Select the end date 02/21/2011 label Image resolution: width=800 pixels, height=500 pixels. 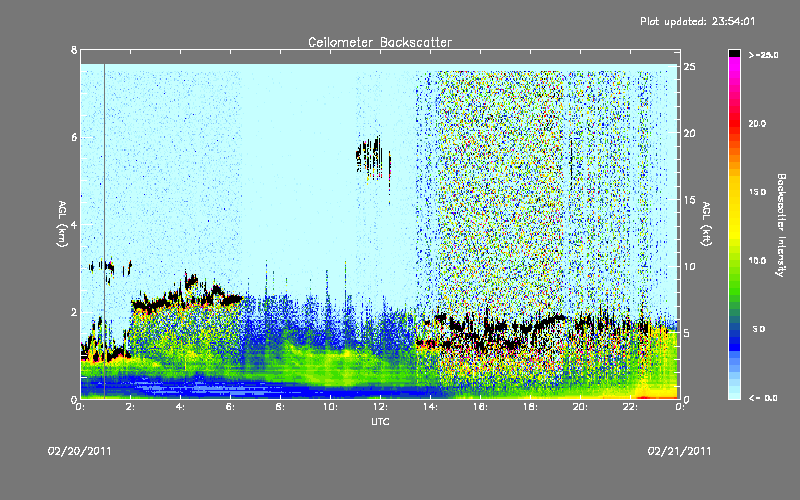679,451
